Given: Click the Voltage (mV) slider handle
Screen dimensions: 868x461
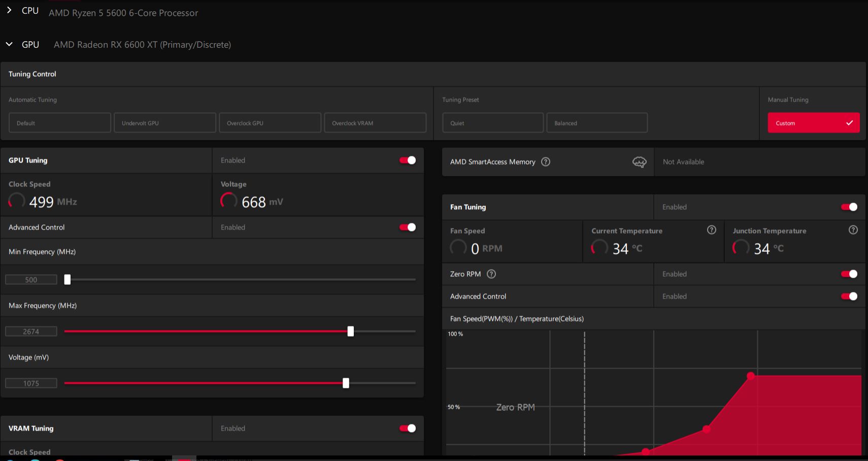Looking at the screenshot, I should [346, 383].
